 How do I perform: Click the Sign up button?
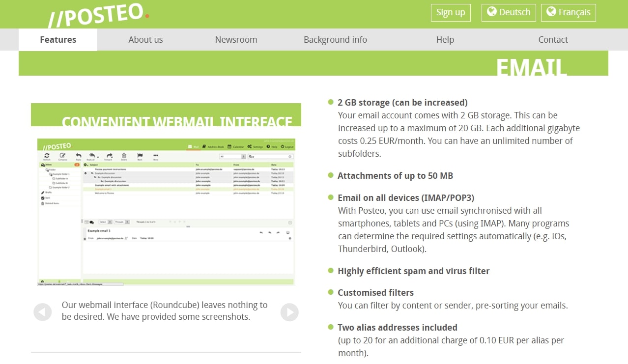pyautogui.click(x=450, y=13)
